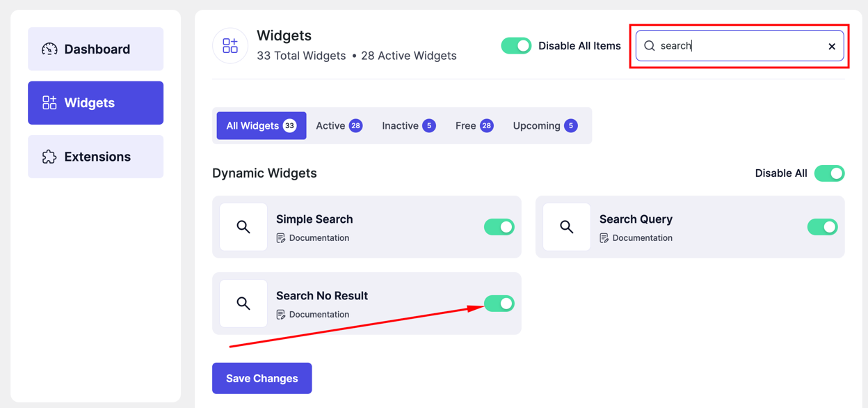Click the Widgets header circle icon
The image size is (868, 408).
230,46
